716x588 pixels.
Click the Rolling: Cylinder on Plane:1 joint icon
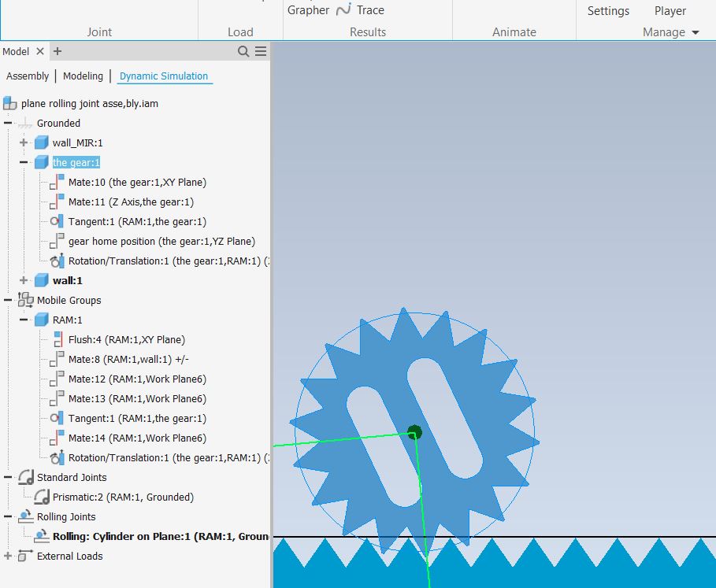click(42, 536)
